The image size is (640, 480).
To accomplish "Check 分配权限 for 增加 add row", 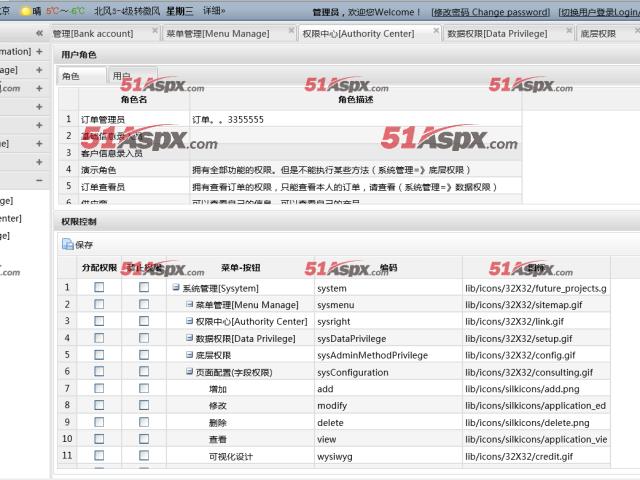I will coord(99,388).
